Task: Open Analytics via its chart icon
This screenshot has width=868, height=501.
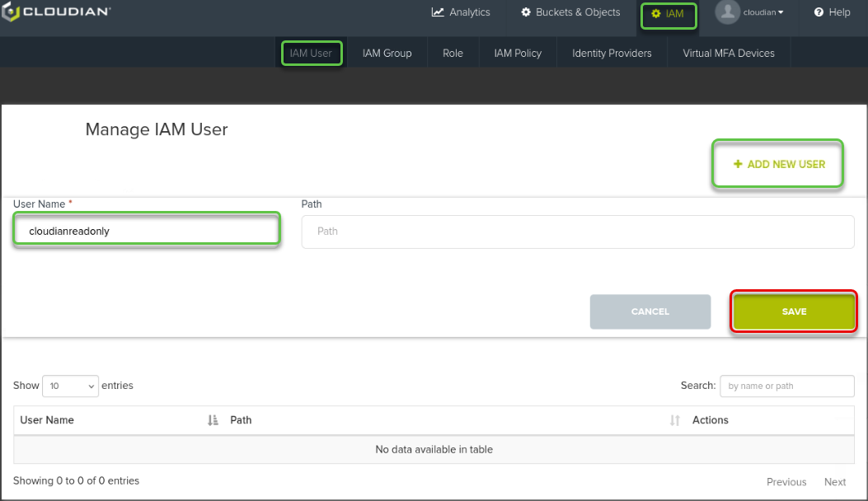Action: tap(438, 12)
